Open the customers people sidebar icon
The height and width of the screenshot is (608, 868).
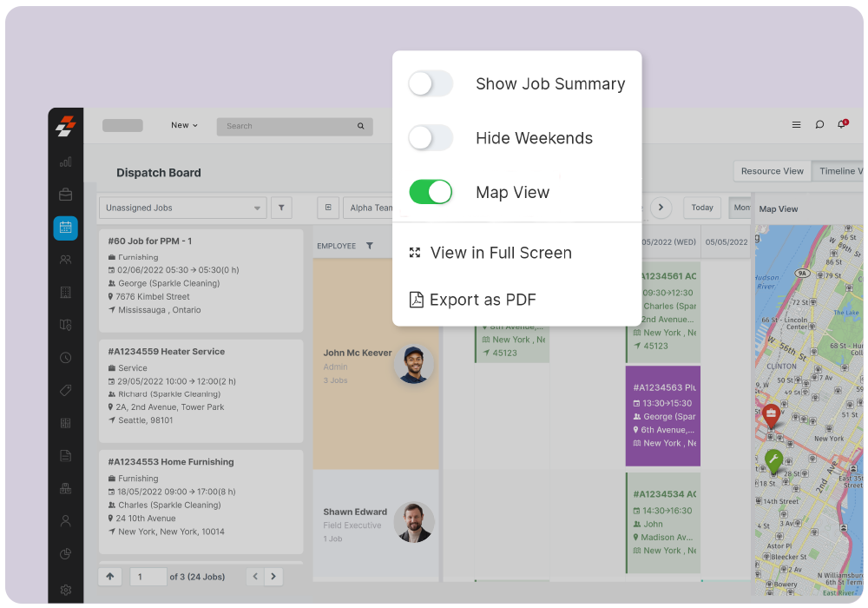pos(65,260)
